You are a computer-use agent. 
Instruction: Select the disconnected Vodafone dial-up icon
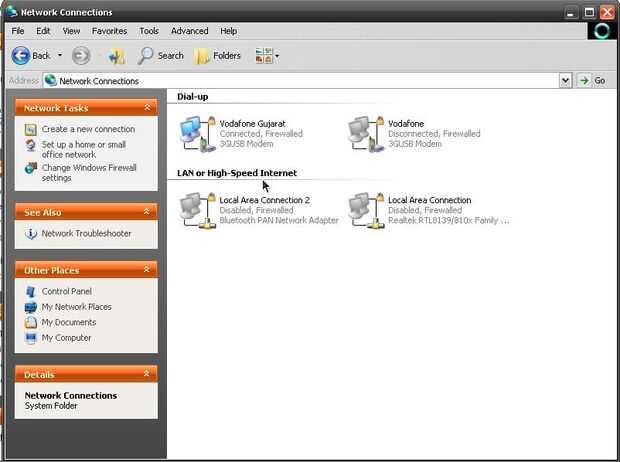[x=366, y=134]
